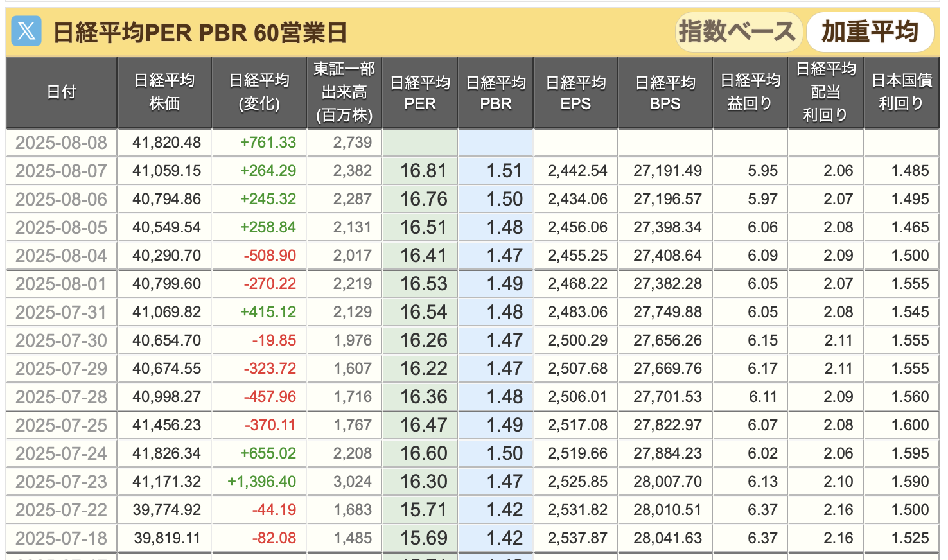Switch to 指数ベース view
Screen dimensions: 948x560
click(739, 31)
